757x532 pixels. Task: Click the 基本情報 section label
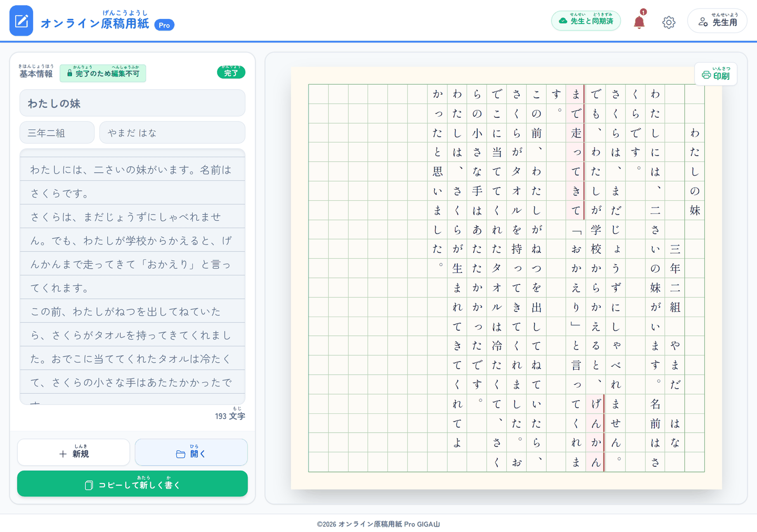(36, 71)
